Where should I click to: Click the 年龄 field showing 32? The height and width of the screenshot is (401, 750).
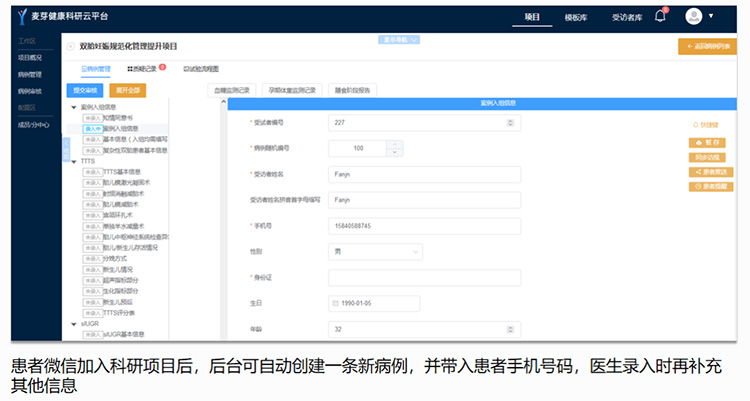click(x=424, y=329)
